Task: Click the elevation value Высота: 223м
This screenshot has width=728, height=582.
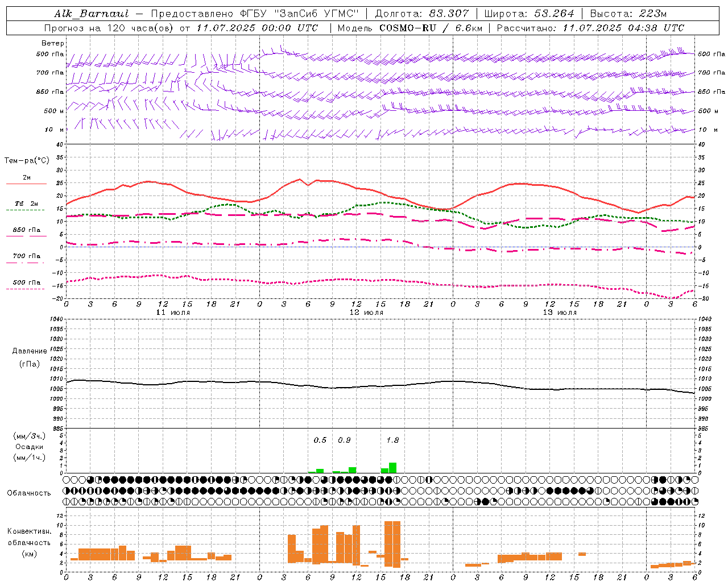Action: [628, 14]
